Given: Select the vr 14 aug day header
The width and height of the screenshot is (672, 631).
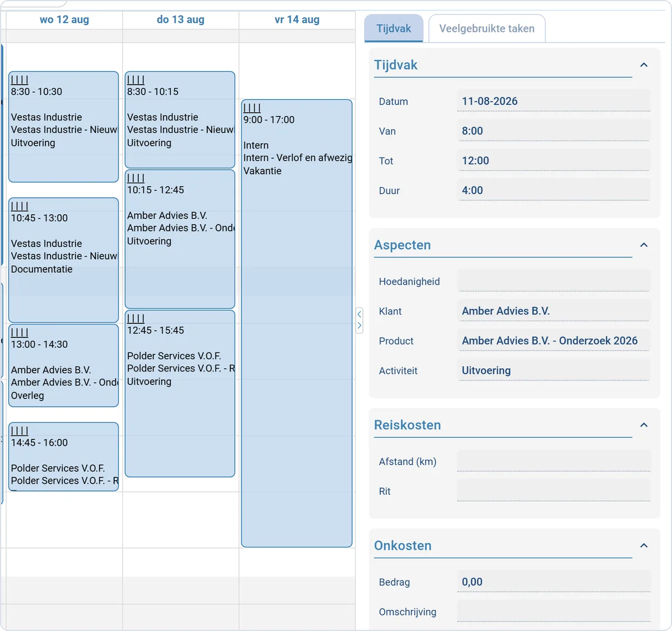Looking at the screenshot, I should point(297,20).
